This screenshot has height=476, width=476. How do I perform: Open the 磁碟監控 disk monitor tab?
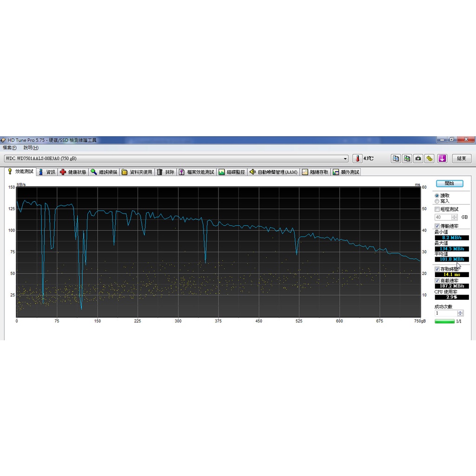pos(231,172)
